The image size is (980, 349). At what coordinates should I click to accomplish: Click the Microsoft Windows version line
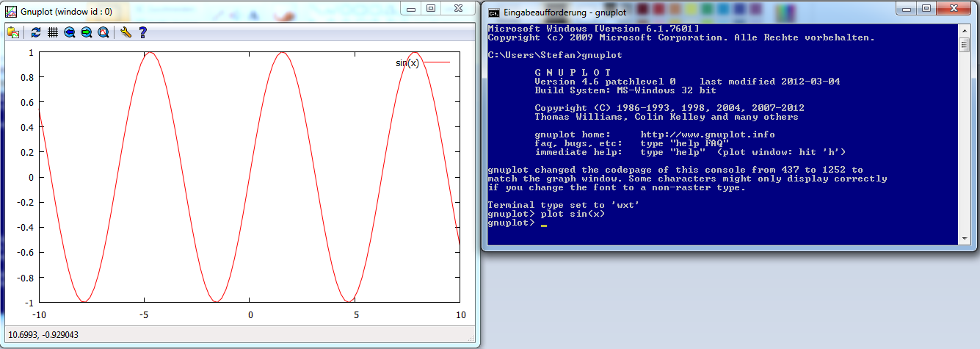593,29
